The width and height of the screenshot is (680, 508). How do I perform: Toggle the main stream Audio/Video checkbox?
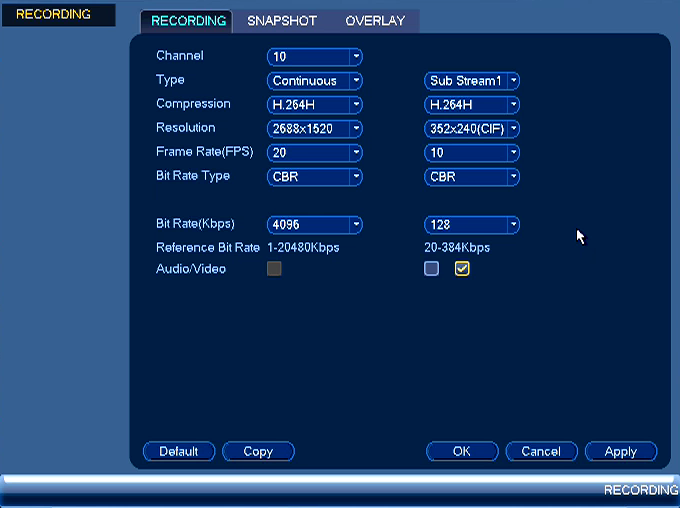point(274,269)
